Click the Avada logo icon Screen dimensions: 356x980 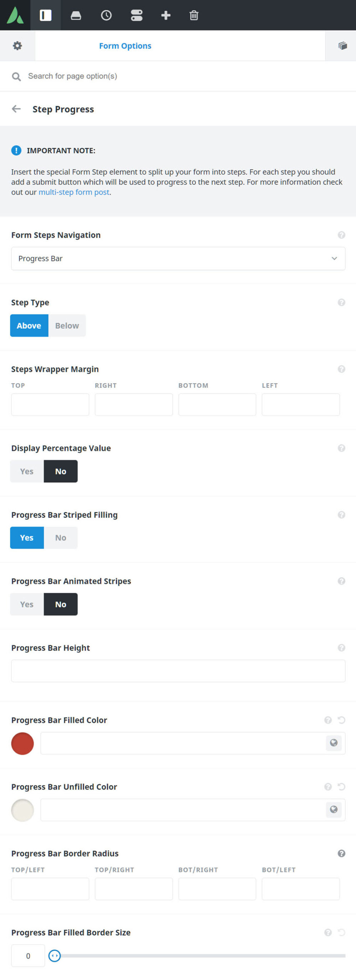tap(15, 15)
